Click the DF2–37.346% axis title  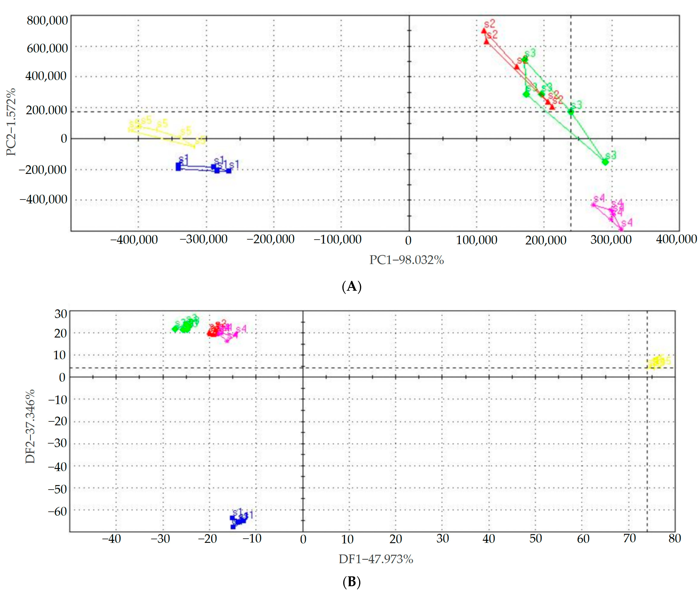(x=30, y=426)
